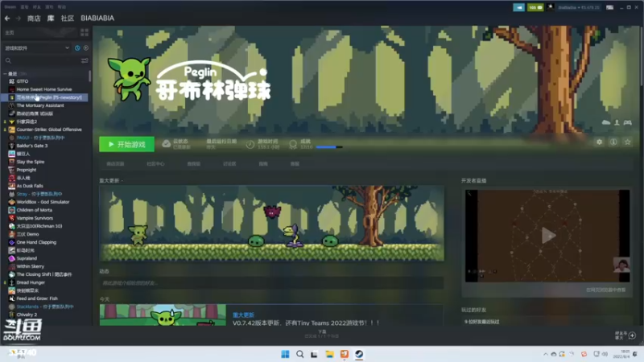This screenshot has height=362, width=644.
Task: Open the Steam menu in the title bar
Action: click(10, 7)
